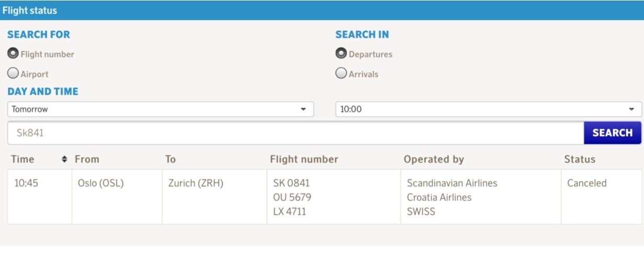Click the arrow on the time selector
The width and height of the screenshot is (644, 259).
631,109
